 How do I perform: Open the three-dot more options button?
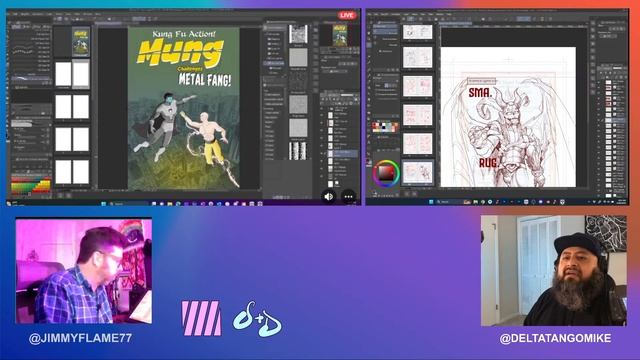pyautogui.click(x=348, y=196)
